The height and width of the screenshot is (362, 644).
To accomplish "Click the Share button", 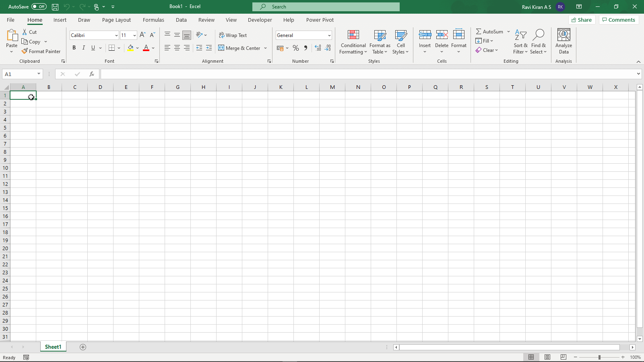I will pos(582,19).
